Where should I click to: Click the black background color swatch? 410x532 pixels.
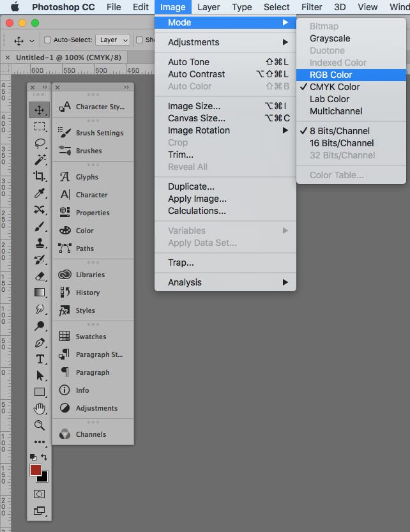coord(44,478)
